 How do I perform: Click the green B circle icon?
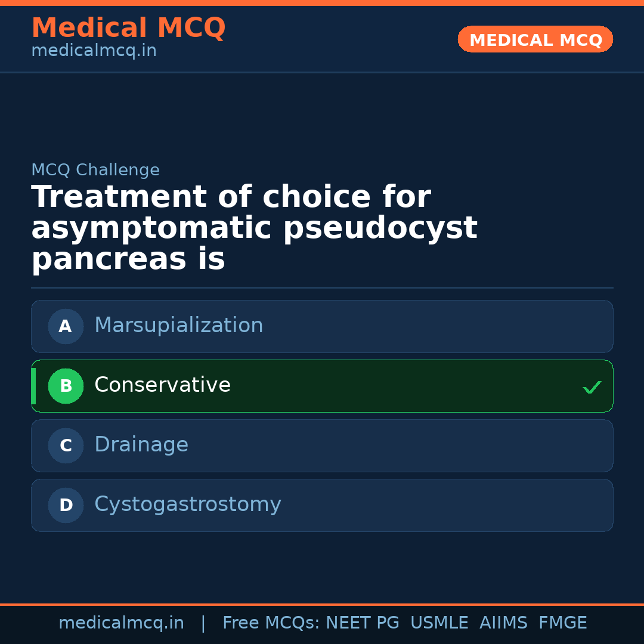[x=66, y=386]
